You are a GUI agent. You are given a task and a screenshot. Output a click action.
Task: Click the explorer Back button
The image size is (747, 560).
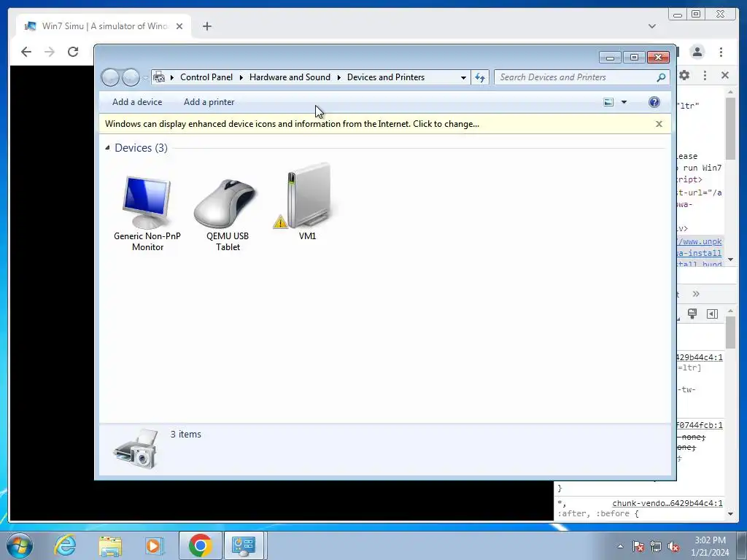[110, 77]
